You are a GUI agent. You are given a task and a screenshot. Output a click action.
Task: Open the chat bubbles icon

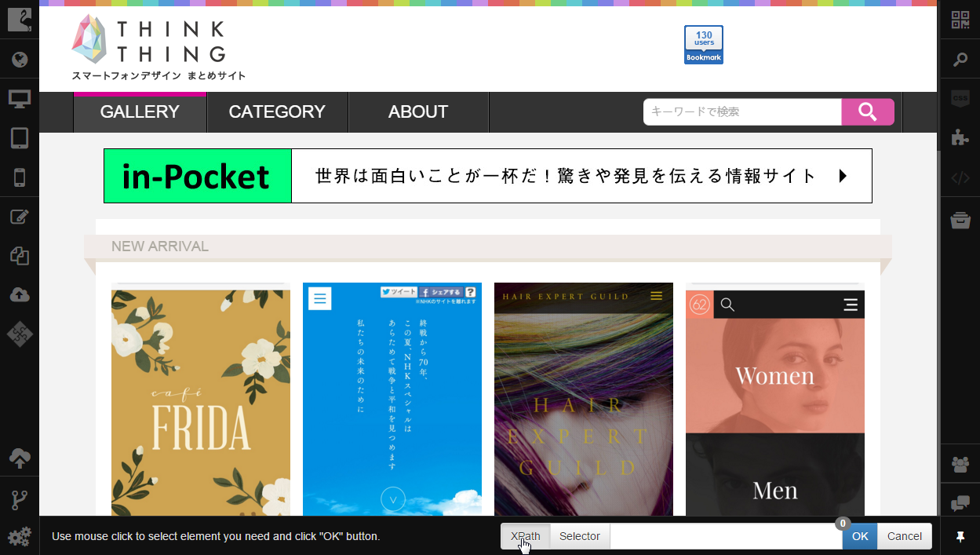pos(960,503)
